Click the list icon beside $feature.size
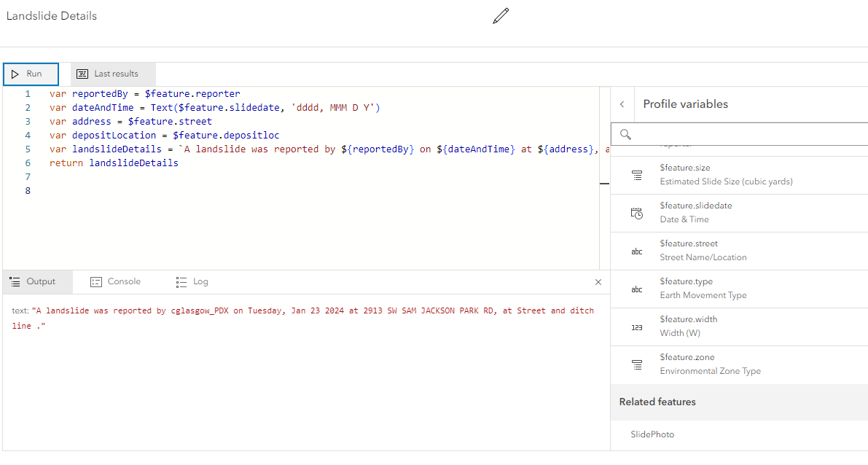 point(636,174)
